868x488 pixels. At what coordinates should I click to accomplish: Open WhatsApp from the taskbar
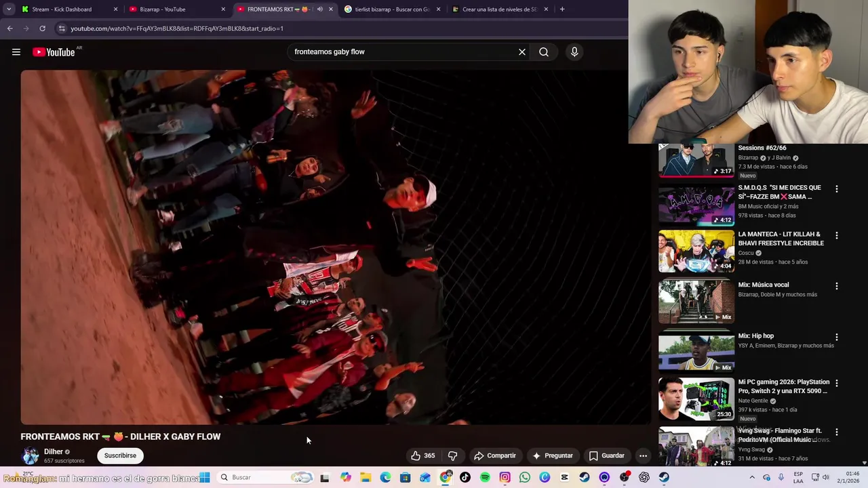click(x=525, y=477)
